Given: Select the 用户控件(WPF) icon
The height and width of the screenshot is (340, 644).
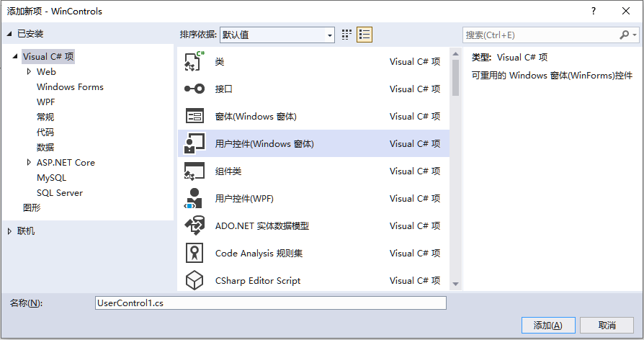Looking at the screenshot, I should pos(193,198).
